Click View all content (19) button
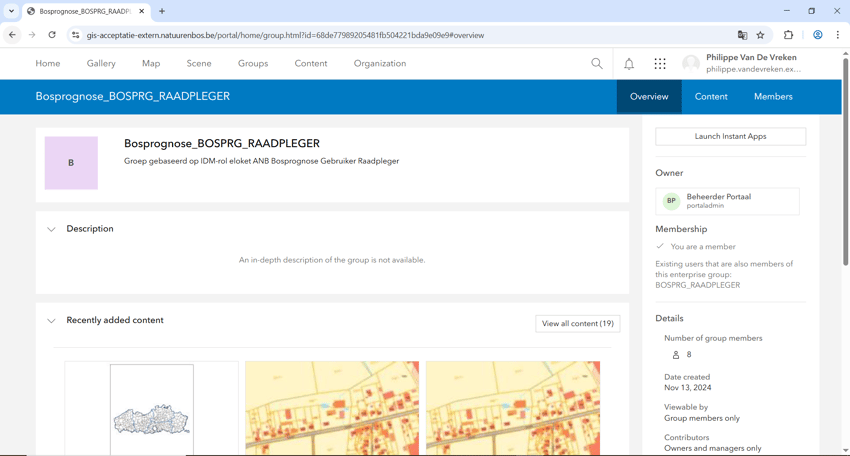The height and width of the screenshot is (456, 850). tap(578, 324)
